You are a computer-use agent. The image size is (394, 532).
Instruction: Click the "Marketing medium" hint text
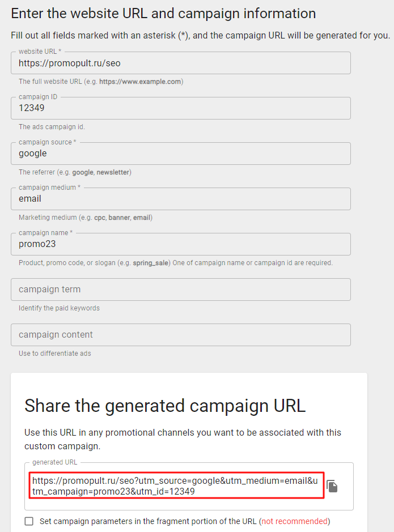(85, 218)
